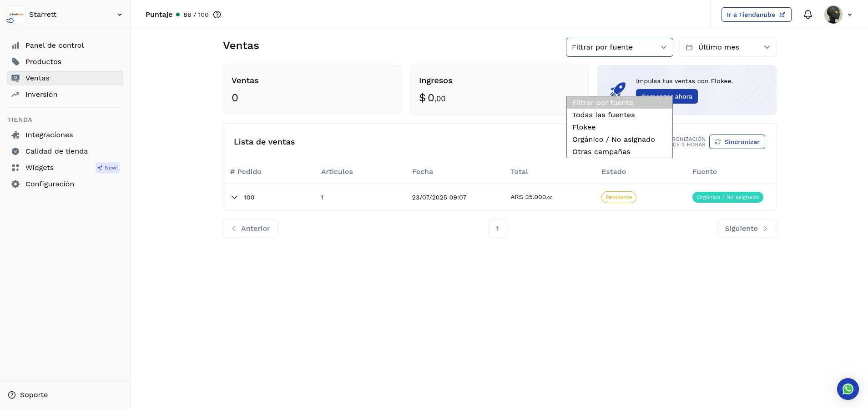Open Integraciones from the sidebar
Image resolution: width=868 pixels, height=409 pixels.
pyautogui.click(x=49, y=135)
